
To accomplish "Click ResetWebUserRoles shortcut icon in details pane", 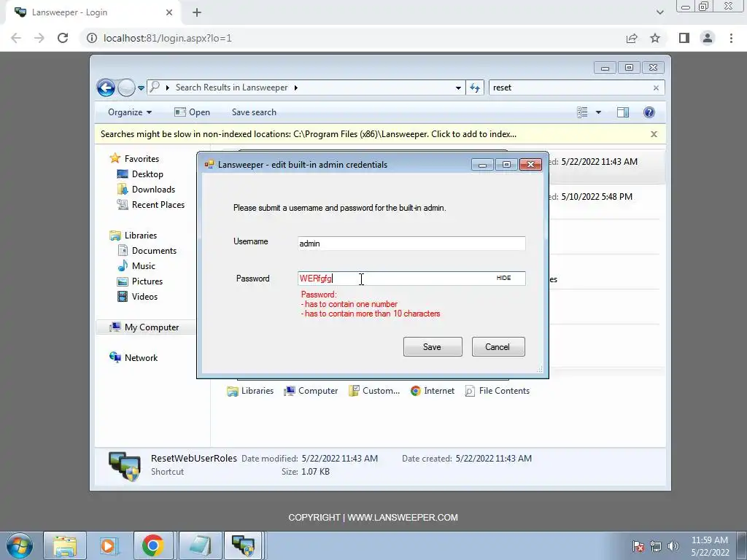I will pyautogui.click(x=124, y=466).
